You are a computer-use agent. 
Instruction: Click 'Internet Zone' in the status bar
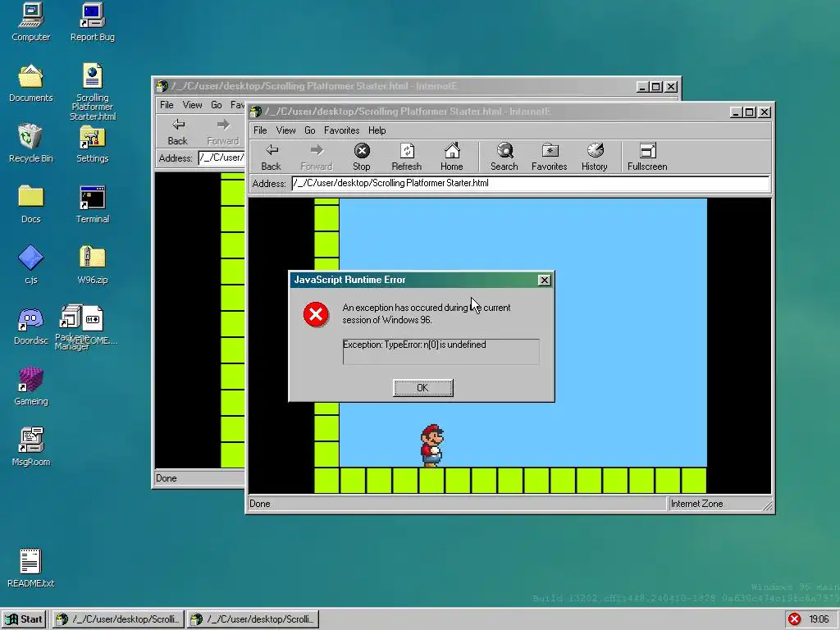coord(696,504)
